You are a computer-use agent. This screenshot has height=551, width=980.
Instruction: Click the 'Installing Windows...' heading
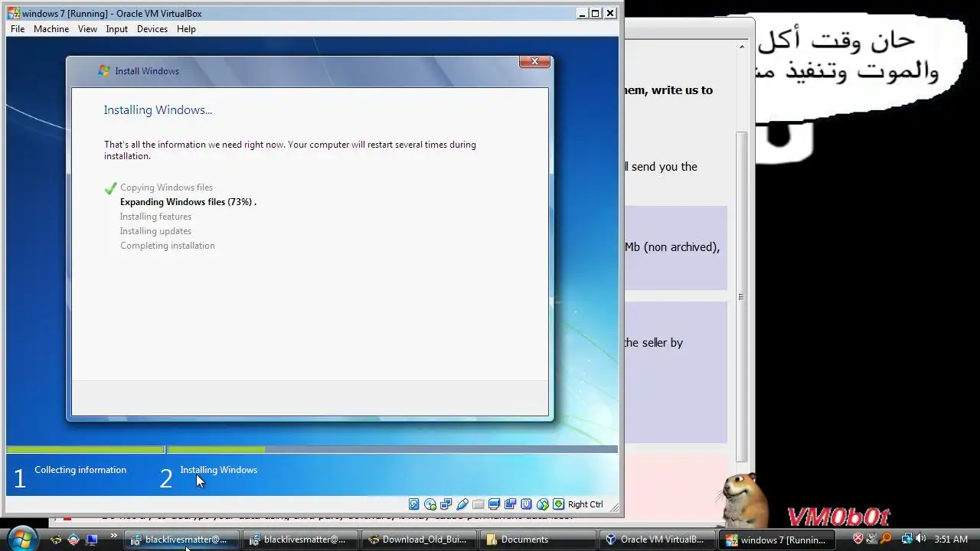158,110
